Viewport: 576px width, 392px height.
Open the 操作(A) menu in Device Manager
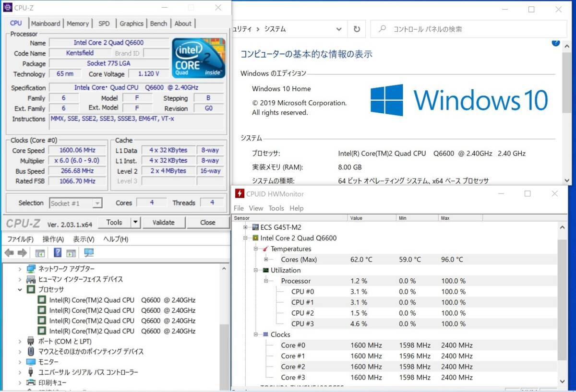53,239
